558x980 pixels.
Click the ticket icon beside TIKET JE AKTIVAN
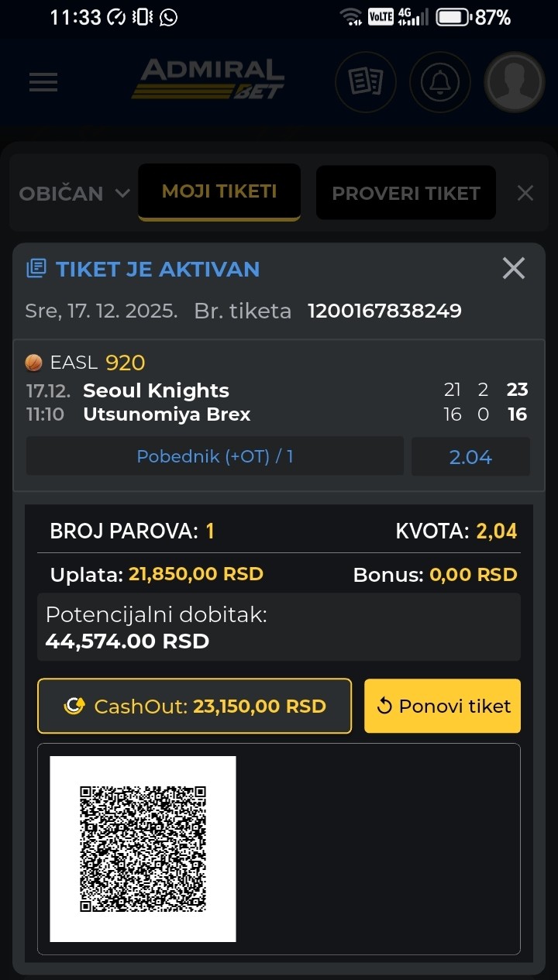(36, 269)
